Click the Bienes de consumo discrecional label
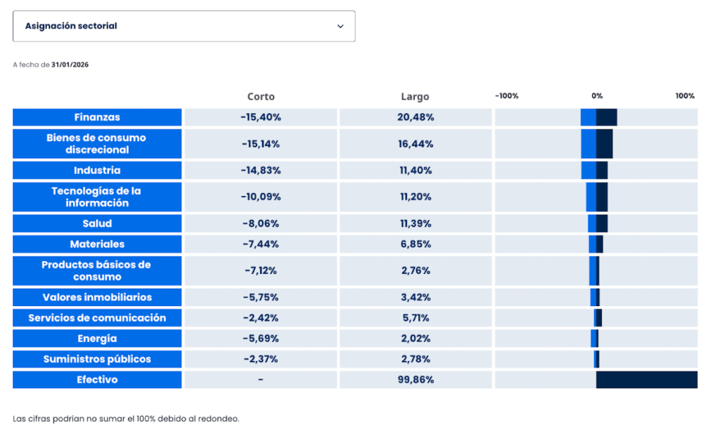The height and width of the screenshot is (434, 720). click(x=97, y=143)
